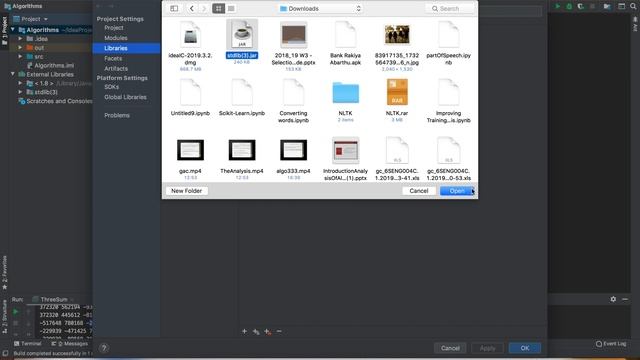Click the remove minus icon at bottom
The width and height of the screenshot is (640, 360).
pos(279,331)
